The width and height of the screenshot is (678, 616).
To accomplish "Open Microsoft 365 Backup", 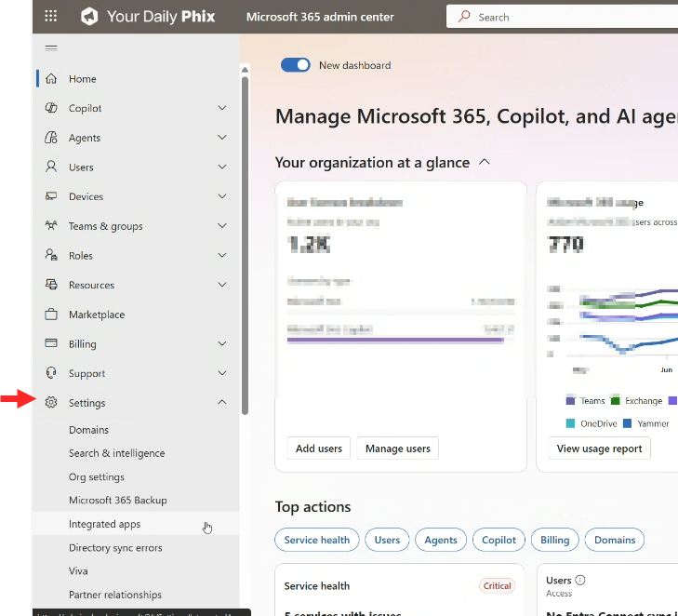I will pyautogui.click(x=117, y=501).
